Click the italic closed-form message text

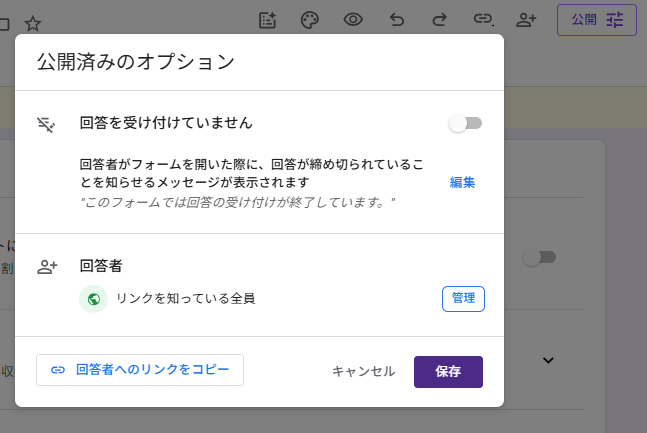[237, 202]
